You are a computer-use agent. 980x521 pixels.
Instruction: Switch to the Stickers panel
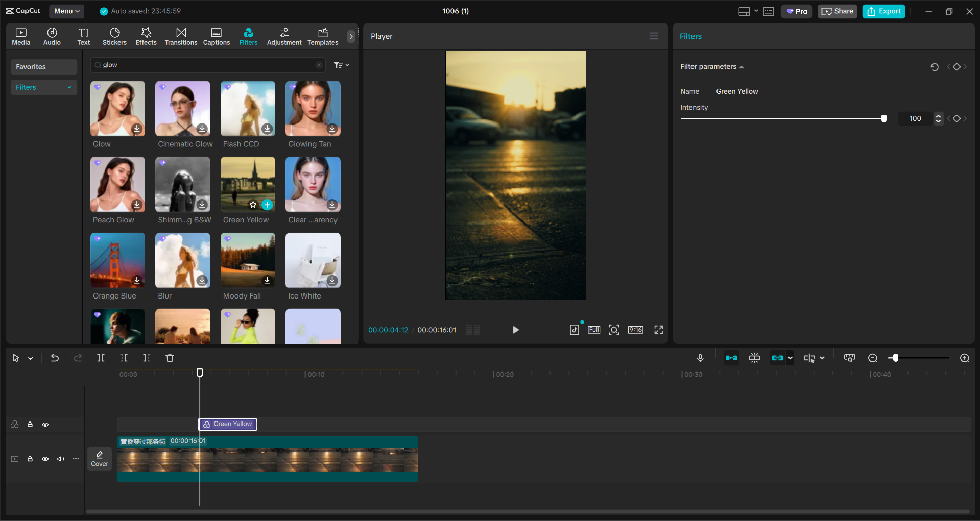pyautogui.click(x=114, y=36)
